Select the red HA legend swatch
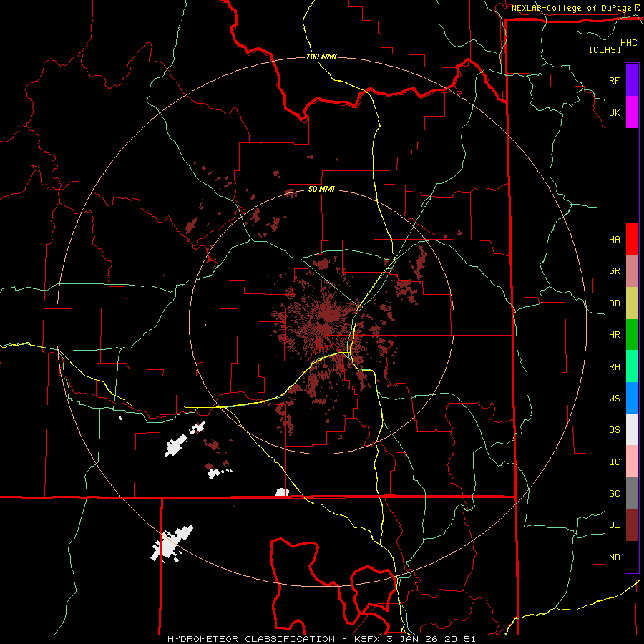 (632, 239)
